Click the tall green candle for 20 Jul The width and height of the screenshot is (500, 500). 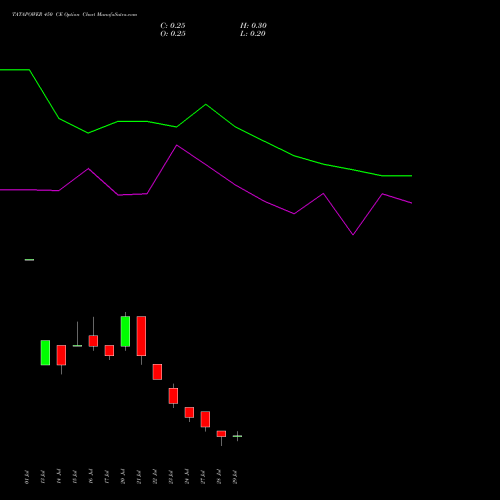(x=125, y=331)
